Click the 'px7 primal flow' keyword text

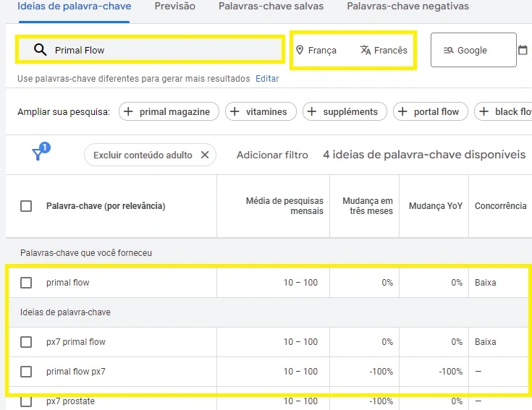(76, 342)
